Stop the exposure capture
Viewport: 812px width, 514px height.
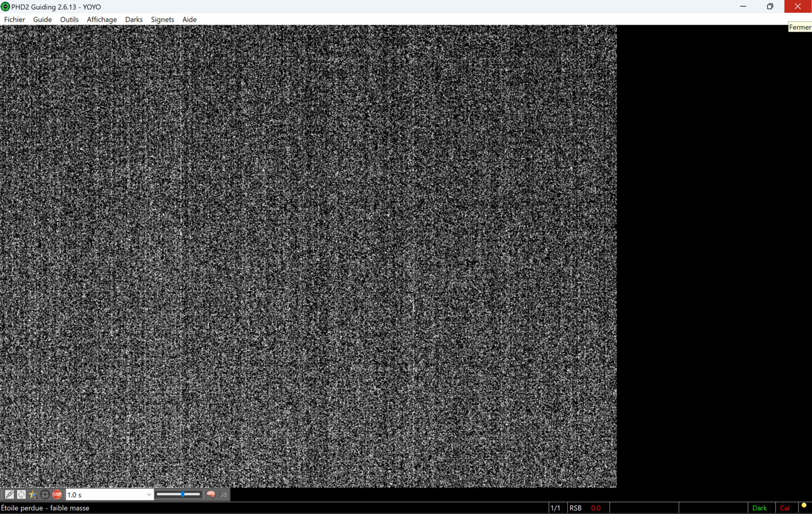point(57,494)
